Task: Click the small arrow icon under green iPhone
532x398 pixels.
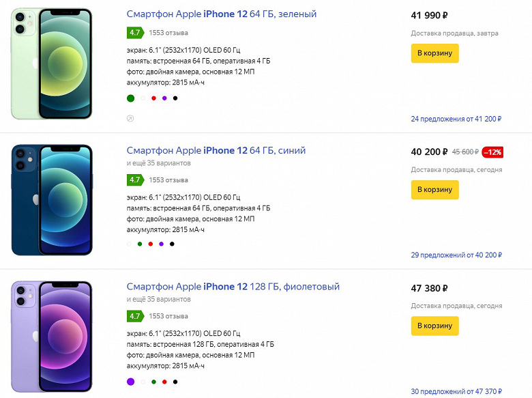Action: [x=130, y=118]
